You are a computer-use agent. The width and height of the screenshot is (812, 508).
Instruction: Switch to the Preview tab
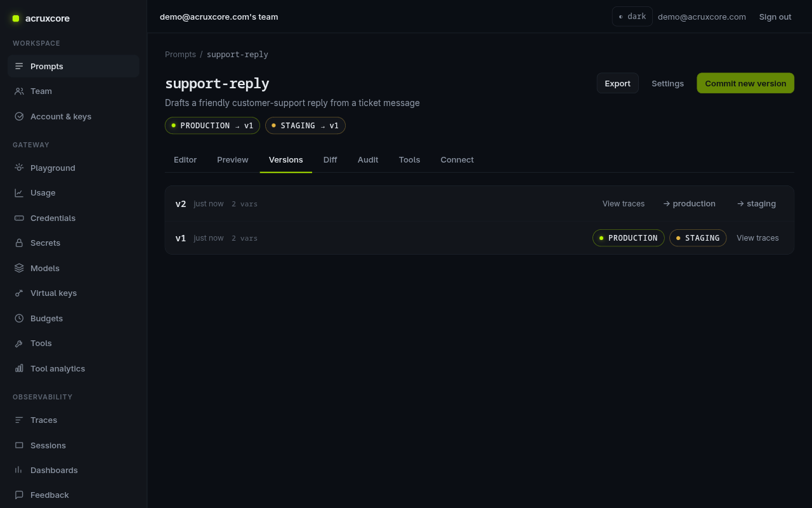tap(233, 159)
